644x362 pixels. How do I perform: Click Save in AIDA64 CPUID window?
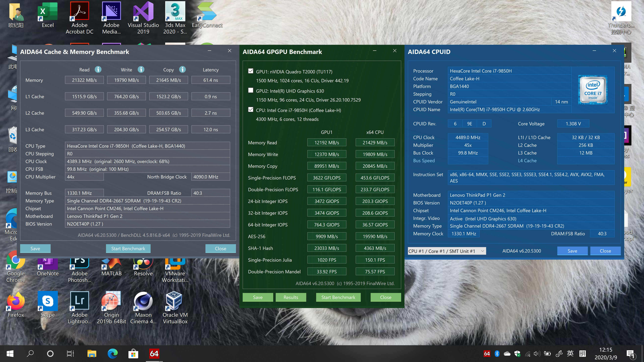(573, 251)
